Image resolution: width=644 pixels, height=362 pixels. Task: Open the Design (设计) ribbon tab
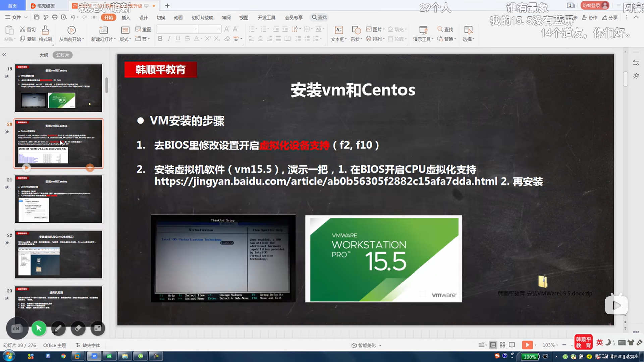[143, 18]
